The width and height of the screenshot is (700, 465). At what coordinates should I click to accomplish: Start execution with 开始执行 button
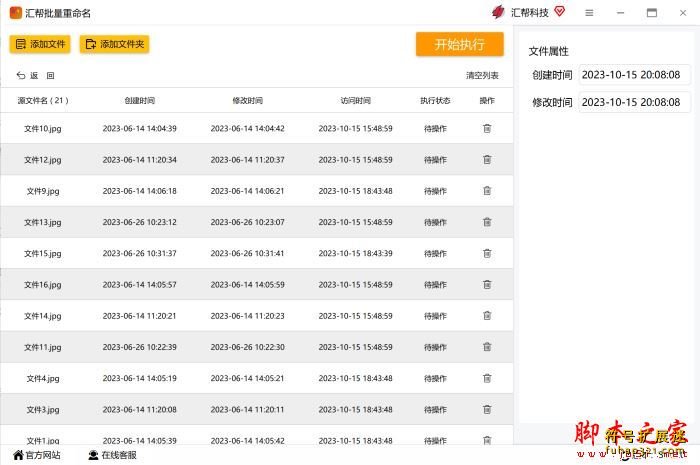[459, 44]
